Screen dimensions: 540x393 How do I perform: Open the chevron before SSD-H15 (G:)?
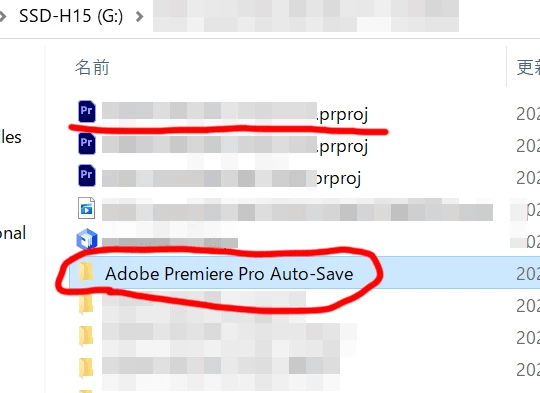pos(3,16)
